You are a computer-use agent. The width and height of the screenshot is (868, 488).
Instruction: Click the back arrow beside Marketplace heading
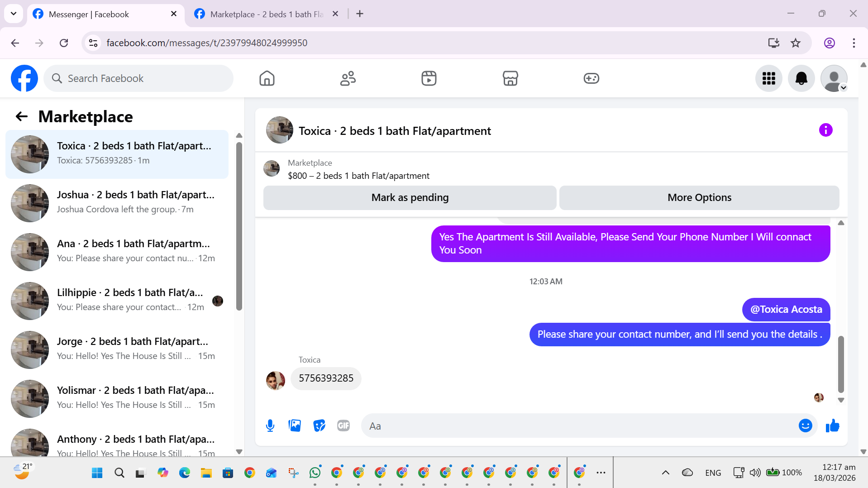point(21,117)
